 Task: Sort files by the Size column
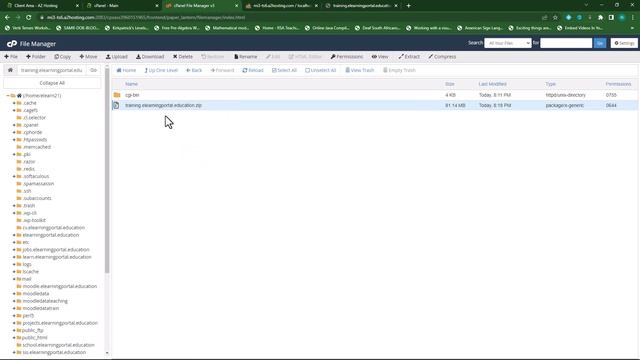[450, 84]
